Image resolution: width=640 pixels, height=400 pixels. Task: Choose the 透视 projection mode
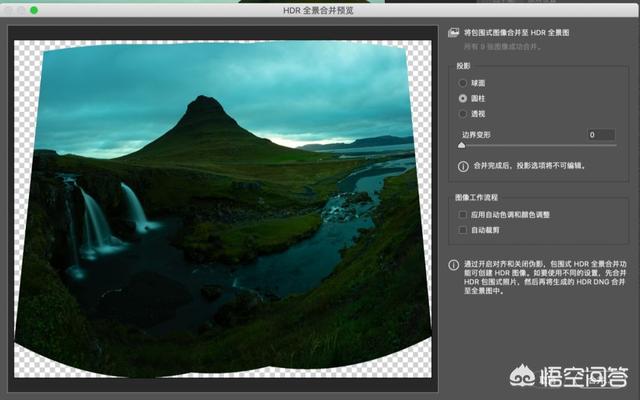point(463,114)
